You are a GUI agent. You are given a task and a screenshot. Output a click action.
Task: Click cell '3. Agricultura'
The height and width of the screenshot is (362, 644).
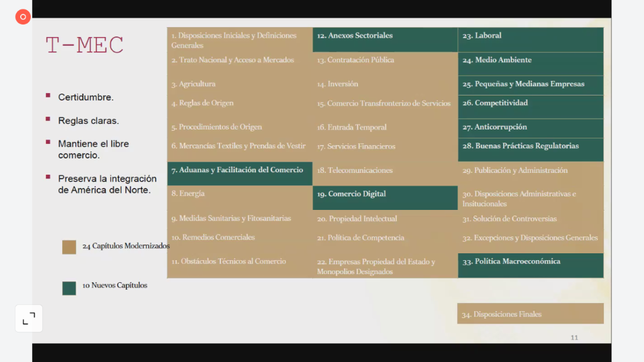(240, 85)
